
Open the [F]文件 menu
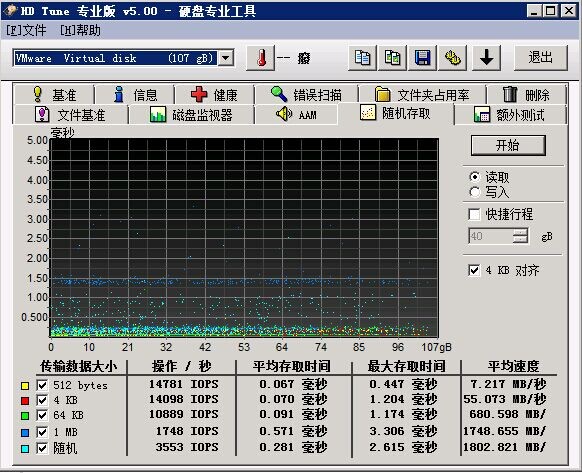[x=26, y=30]
